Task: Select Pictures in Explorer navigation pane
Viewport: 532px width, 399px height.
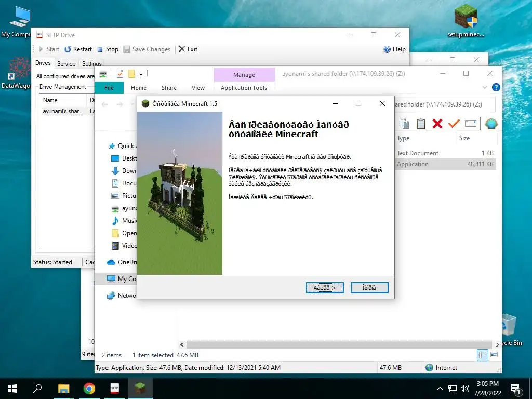Action: (x=124, y=196)
